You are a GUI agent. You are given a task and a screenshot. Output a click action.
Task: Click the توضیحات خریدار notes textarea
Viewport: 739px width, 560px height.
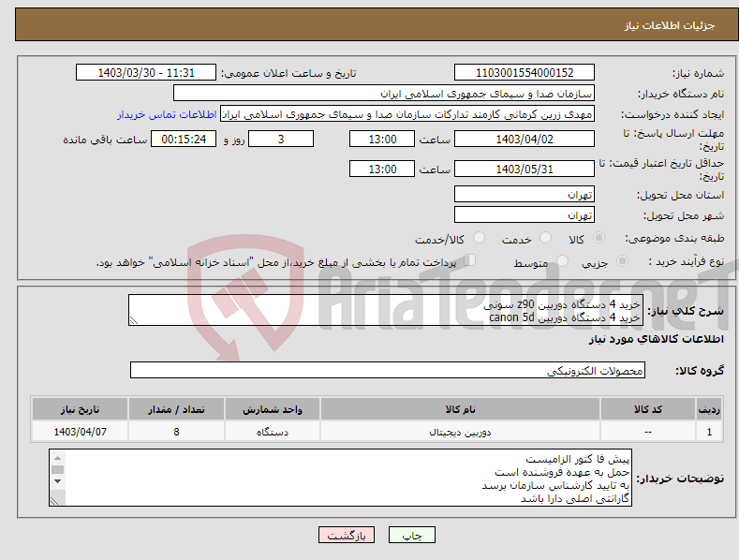340,478
